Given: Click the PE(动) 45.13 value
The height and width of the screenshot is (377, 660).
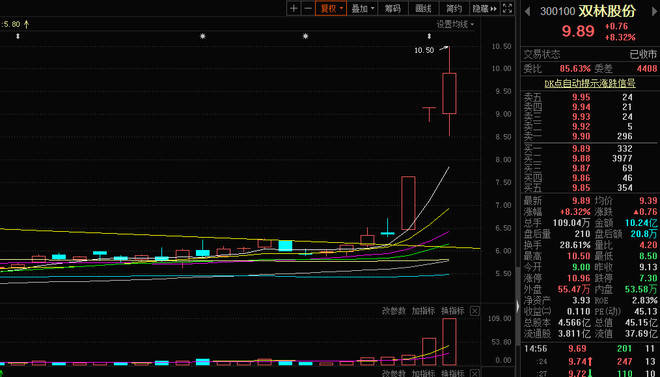Looking at the screenshot, I should [x=646, y=311].
